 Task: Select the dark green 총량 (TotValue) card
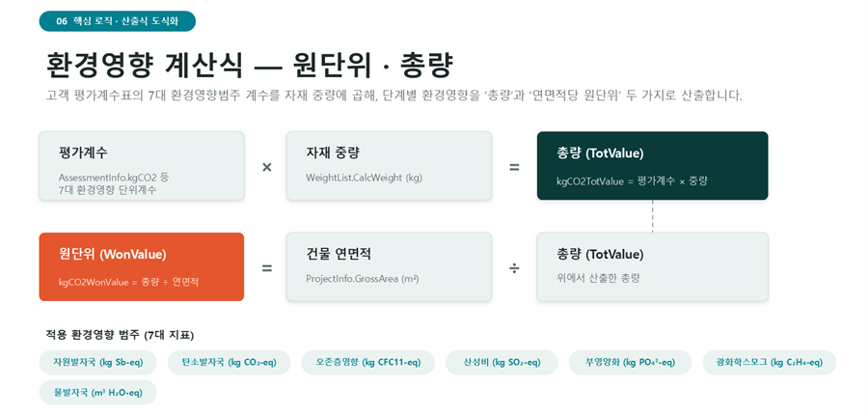[x=653, y=166]
